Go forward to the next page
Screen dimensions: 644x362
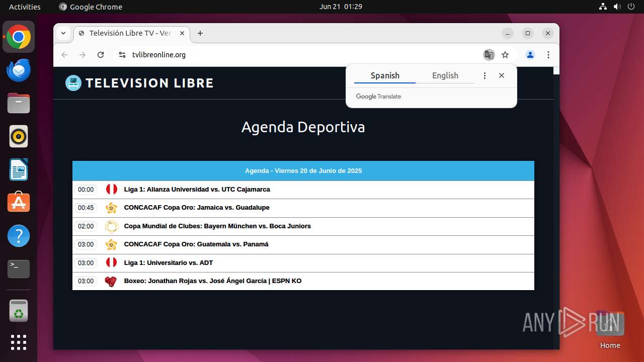click(x=83, y=55)
